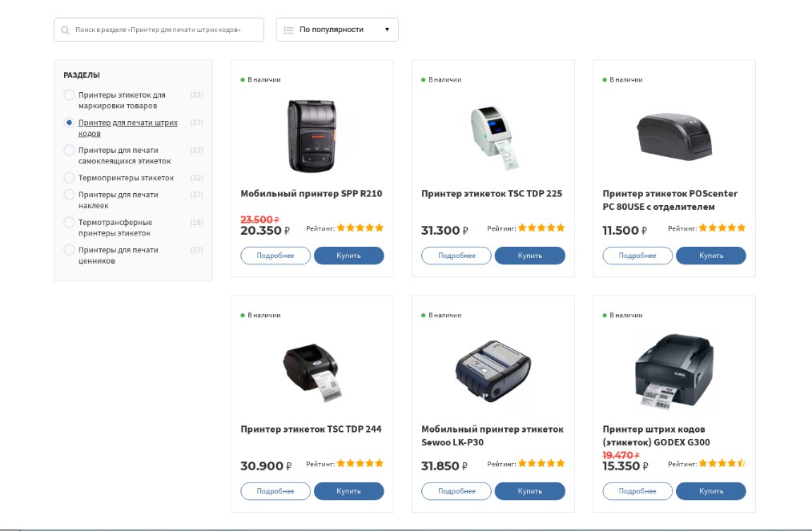812x532 pixels.
Task: Open the По популярности sort dropdown
Action: point(337,30)
